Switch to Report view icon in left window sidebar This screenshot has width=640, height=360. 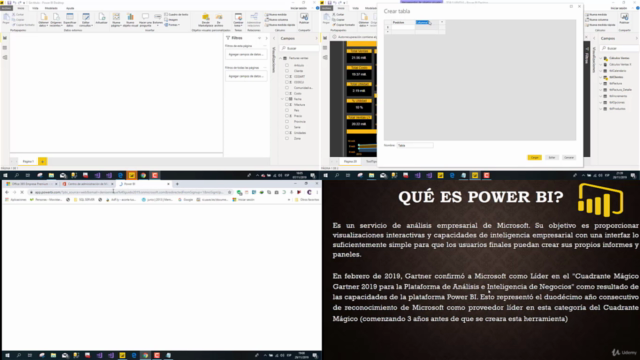pyautogui.click(x=5, y=38)
